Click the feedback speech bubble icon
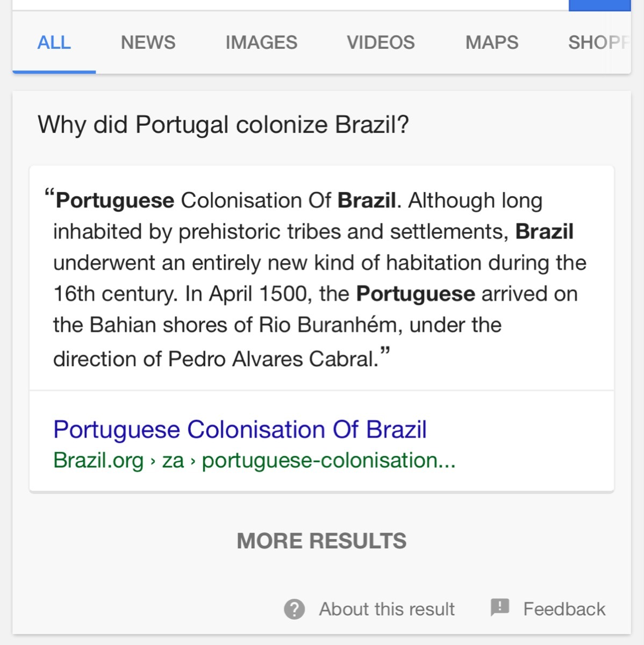Screen dimensions: 644x645 (499, 607)
